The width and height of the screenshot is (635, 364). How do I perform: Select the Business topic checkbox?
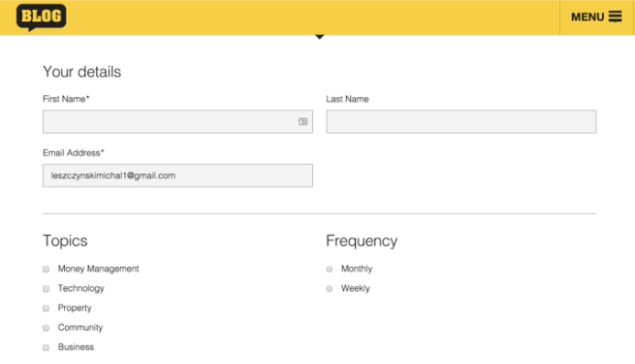[x=46, y=348]
